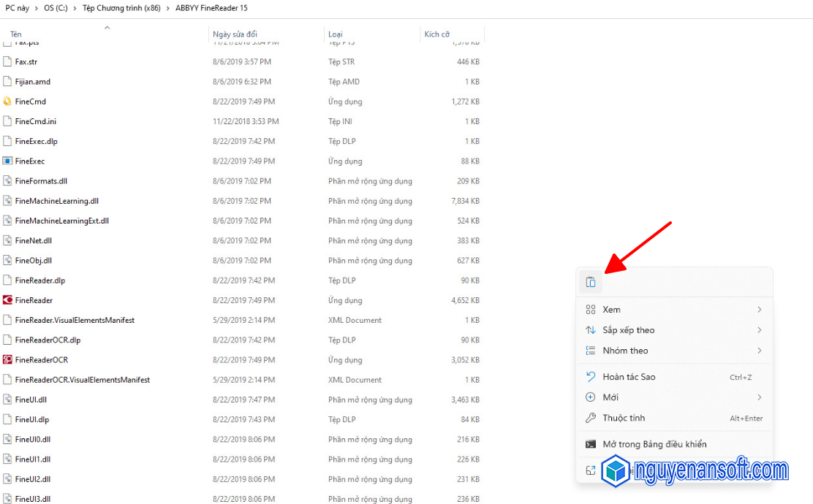Viewport: 813px width, 504px height.
Task: Sort by the Tên column header
Action: click(x=16, y=34)
